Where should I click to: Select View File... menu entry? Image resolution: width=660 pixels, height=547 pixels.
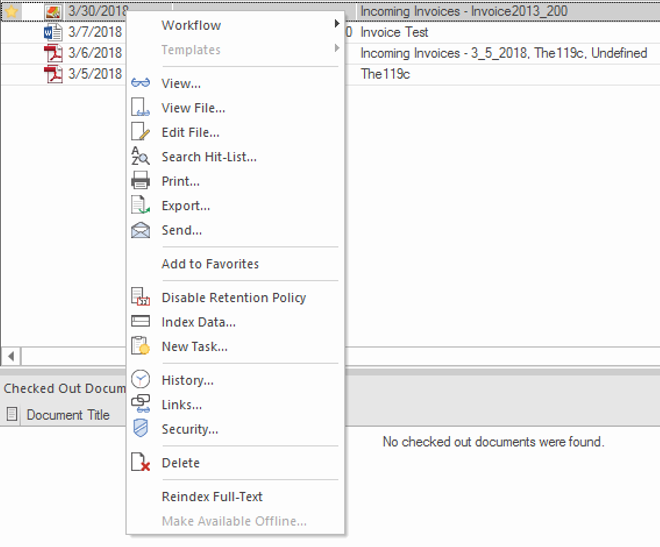(x=235, y=108)
